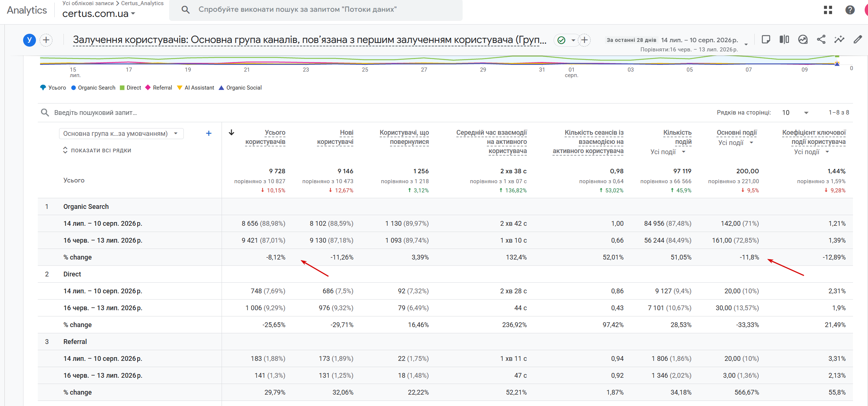868x406 pixels.
Task: Click the trend sparkline icon
Action: tap(839, 40)
